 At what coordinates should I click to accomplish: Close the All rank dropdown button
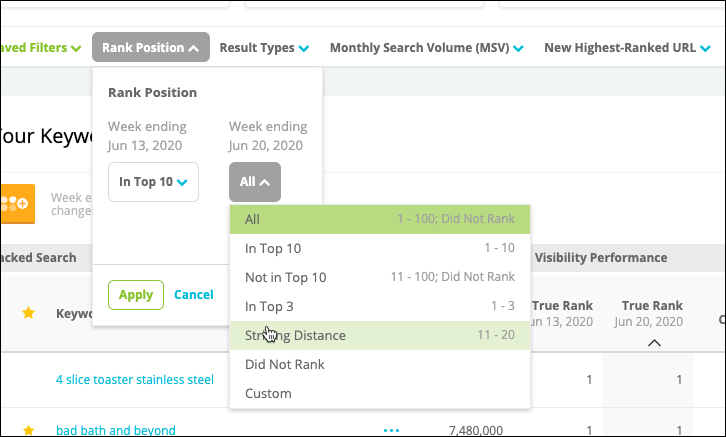pyautogui.click(x=255, y=182)
